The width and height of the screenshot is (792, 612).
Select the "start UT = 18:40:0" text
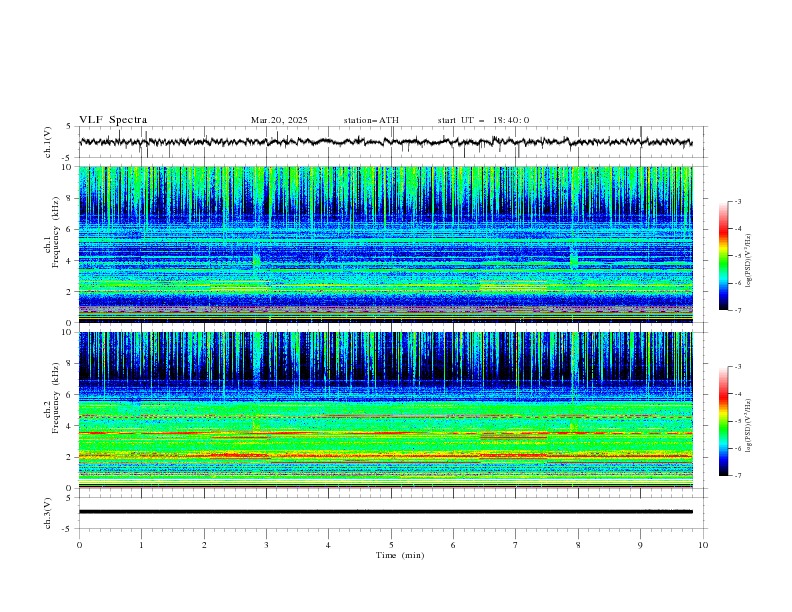(483, 120)
